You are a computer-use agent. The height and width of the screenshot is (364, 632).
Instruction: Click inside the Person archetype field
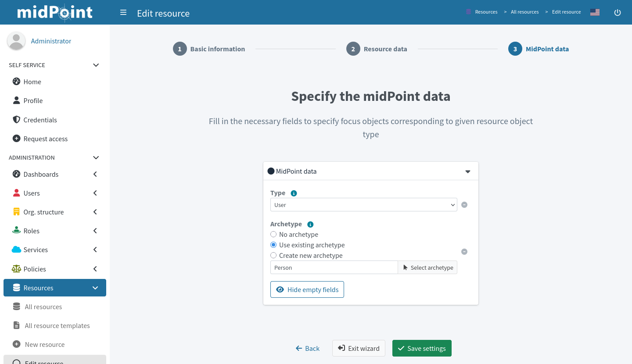point(334,268)
